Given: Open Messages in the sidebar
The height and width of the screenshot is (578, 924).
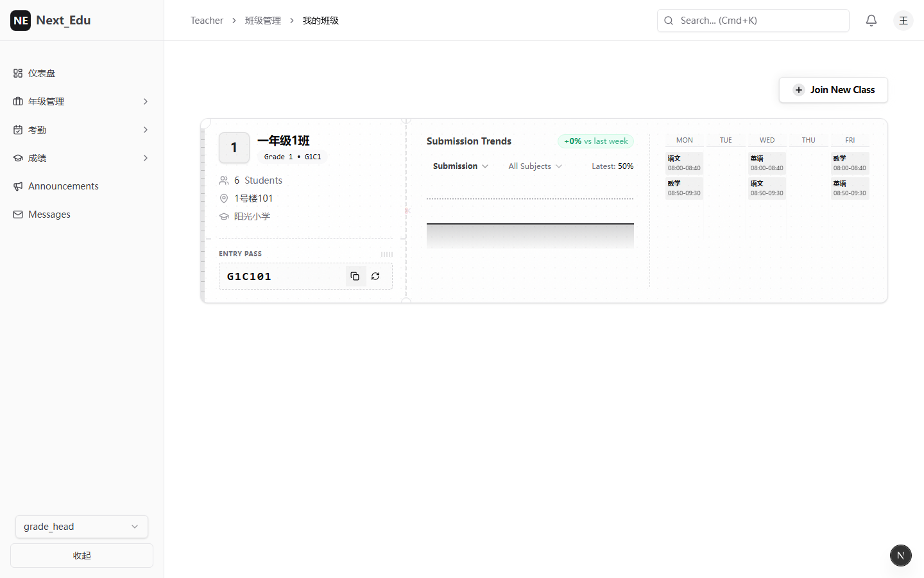Looking at the screenshot, I should (x=81, y=215).
